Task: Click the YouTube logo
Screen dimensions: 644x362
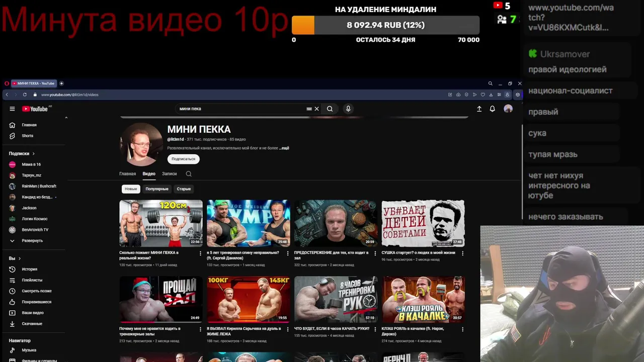Action: coord(35,109)
